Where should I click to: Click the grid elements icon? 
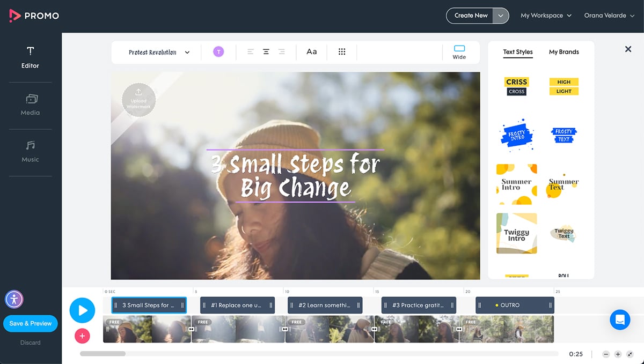click(x=342, y=51)
